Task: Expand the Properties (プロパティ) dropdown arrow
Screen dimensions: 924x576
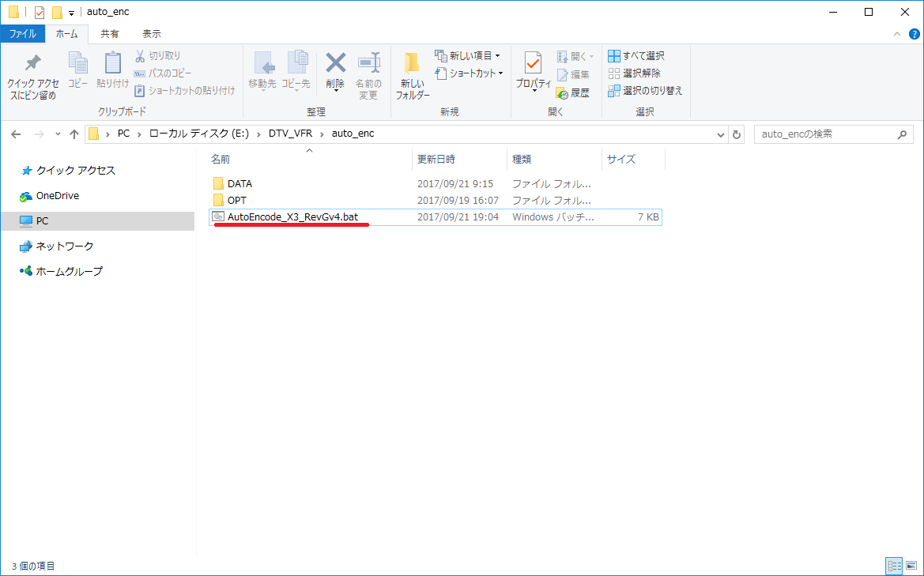Action: 534,91
